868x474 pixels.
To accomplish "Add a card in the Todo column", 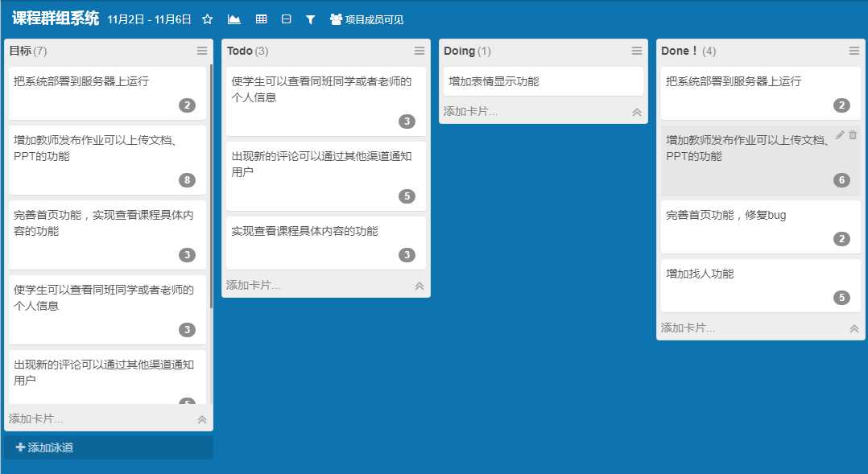I will click(x=254, y=285).
